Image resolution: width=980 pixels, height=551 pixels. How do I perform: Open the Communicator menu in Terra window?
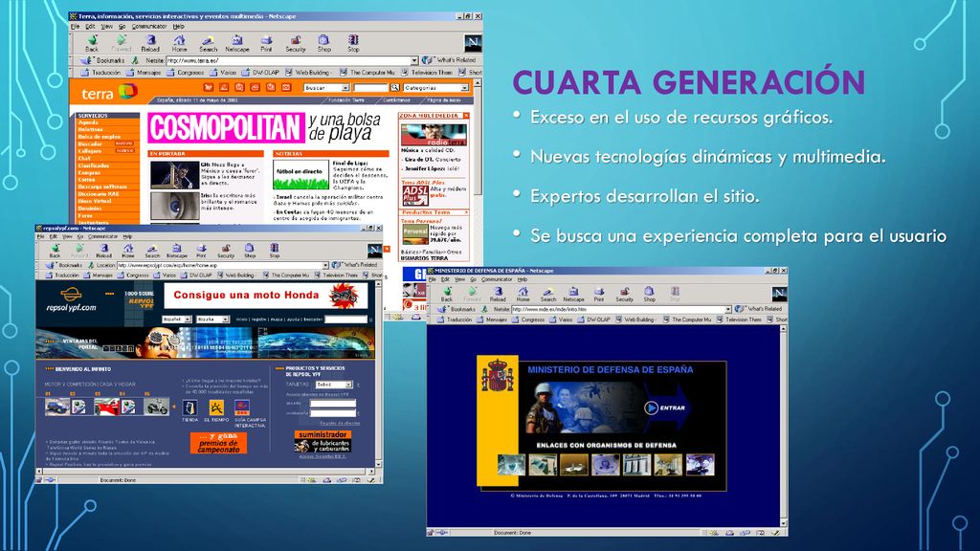[x=149, y=26]
